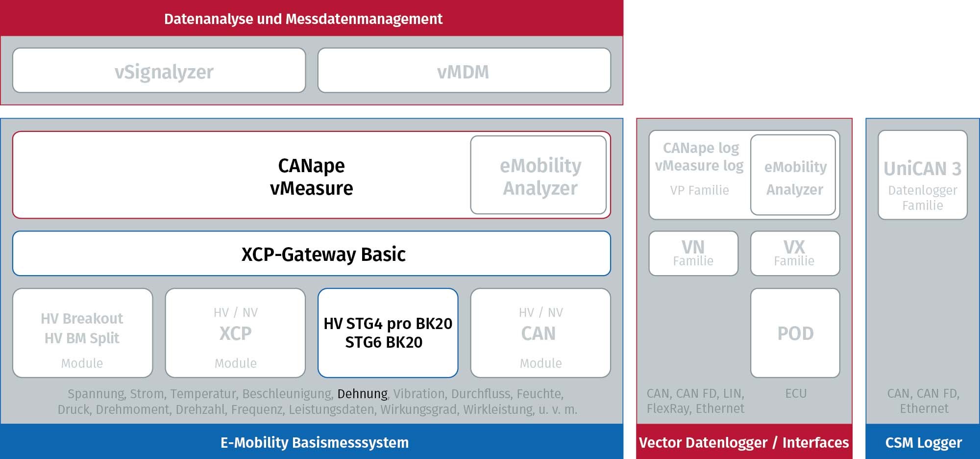This screenshot has height=459, width=980.
Task: Select Vector Datenlogger / Interfaces footer
Action: pyautogui.click(x=744, y=442)
